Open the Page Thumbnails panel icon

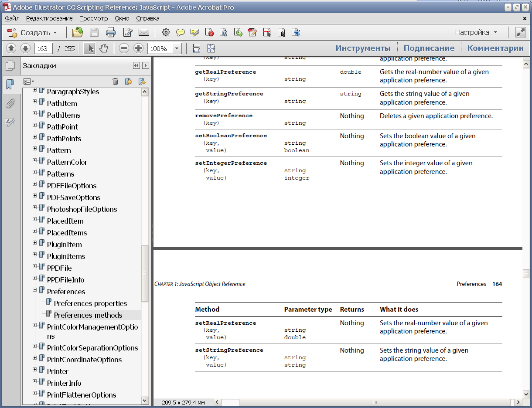click(10, 66)
